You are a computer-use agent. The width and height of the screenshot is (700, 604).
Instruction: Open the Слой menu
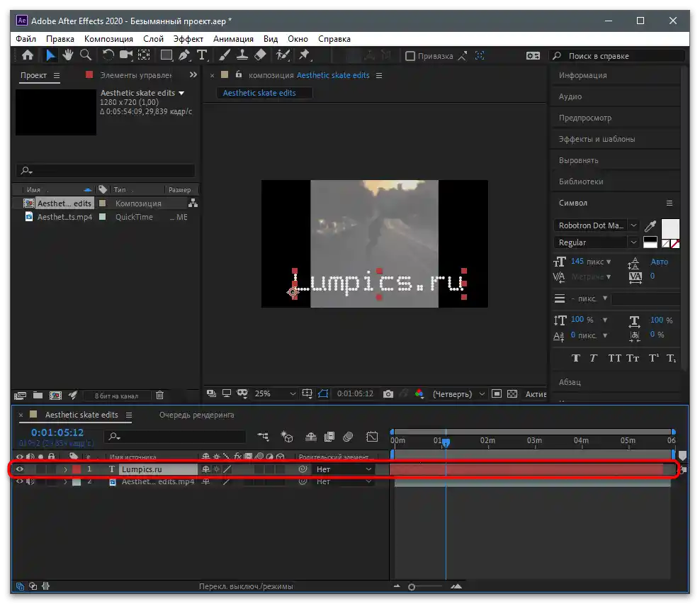tap(153, 39)
